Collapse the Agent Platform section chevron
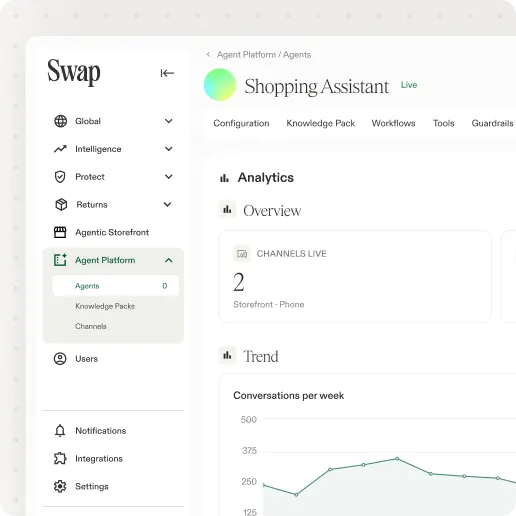516x516 pixels. pos(169,260)
